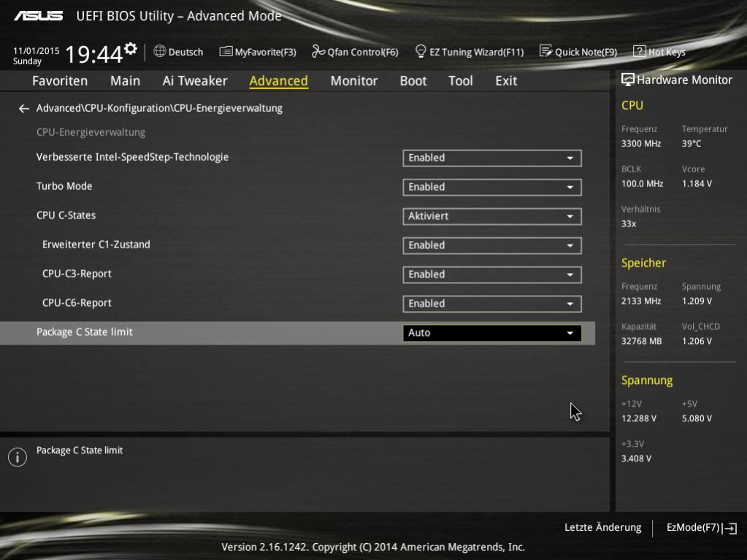Image resolution: width=747 pixels, height=560 pixels.
Task: Click the BCLK value 100.0 MHz
Action: [642, 183]
